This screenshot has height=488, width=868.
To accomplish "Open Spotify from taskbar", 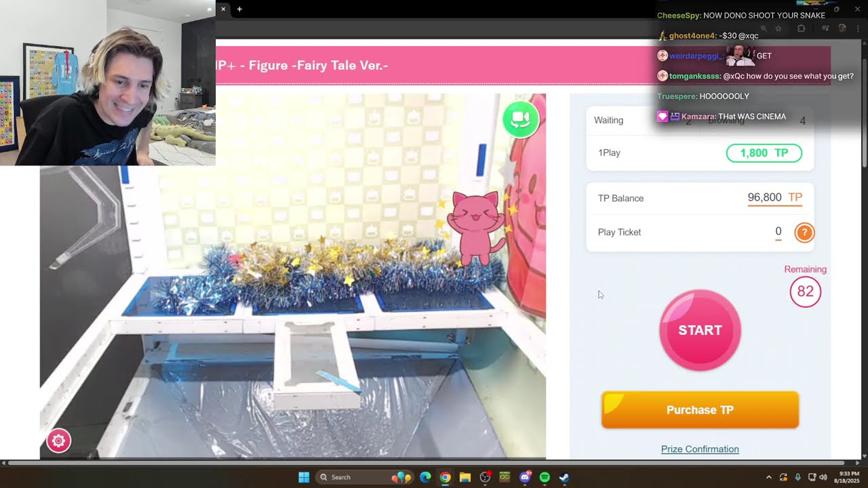I will point(545,477).
